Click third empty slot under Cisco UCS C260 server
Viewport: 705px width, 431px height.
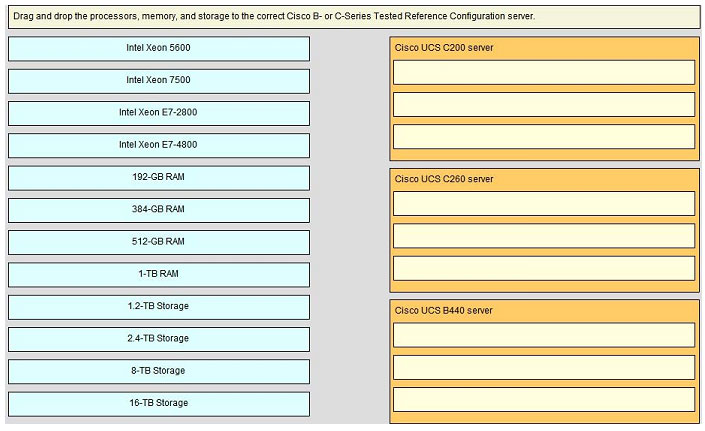pyautogui.click(x=544, y=268)
